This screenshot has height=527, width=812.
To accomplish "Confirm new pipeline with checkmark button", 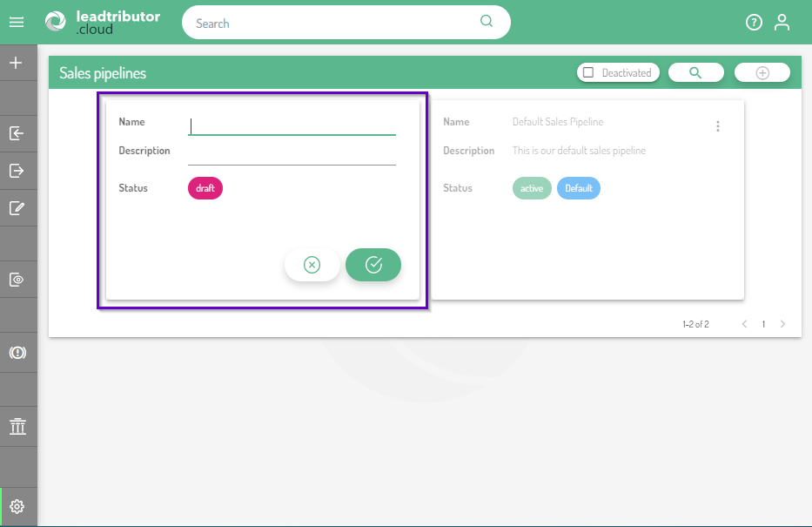I will [373, 265].
